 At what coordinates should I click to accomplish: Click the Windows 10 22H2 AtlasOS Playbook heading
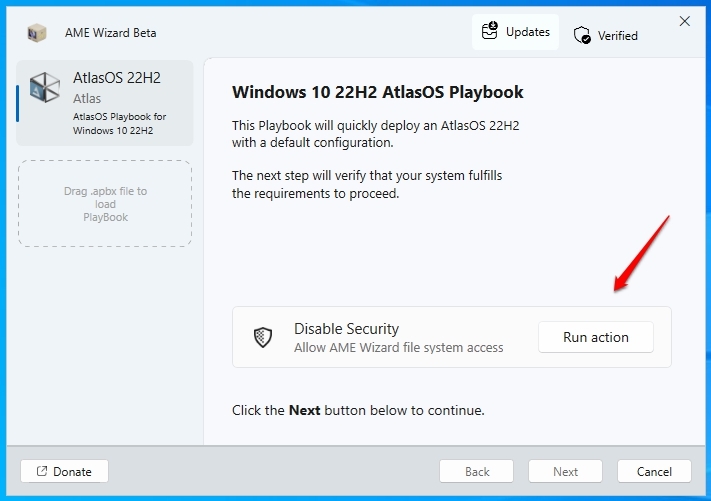(378, 92)
